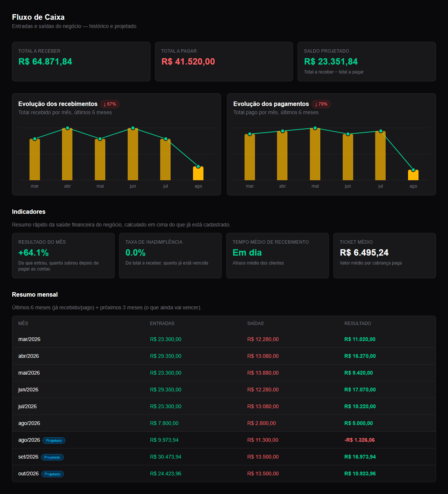448x494 pixels.
Task: Click the 79% drop badge beside pagamentos title
Action: click(321, 104)
